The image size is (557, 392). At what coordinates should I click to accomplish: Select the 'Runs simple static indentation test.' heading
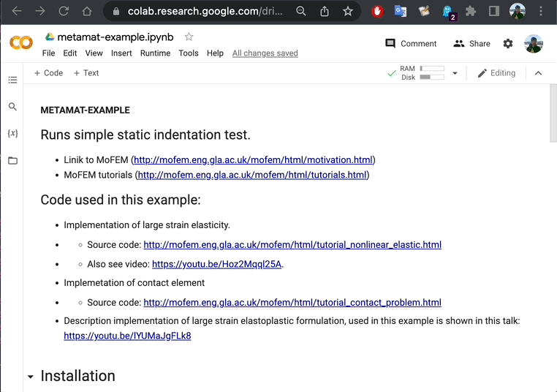(x=145, y=135)
